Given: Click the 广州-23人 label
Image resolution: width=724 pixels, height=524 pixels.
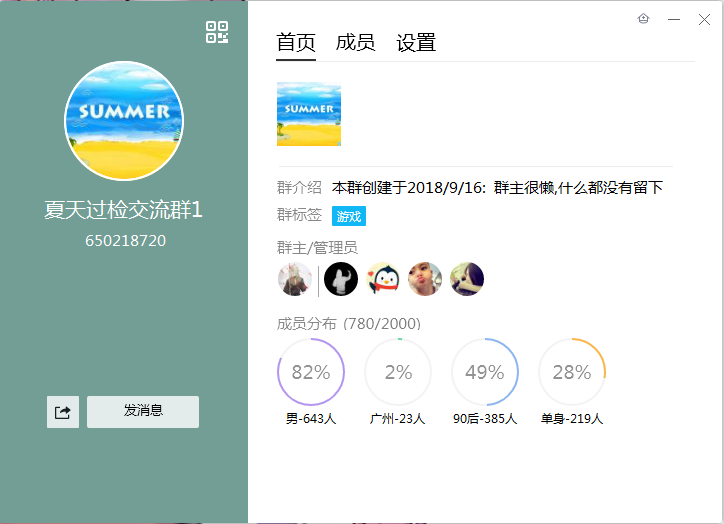Looking at the screenshot, I should pos(397,419).
